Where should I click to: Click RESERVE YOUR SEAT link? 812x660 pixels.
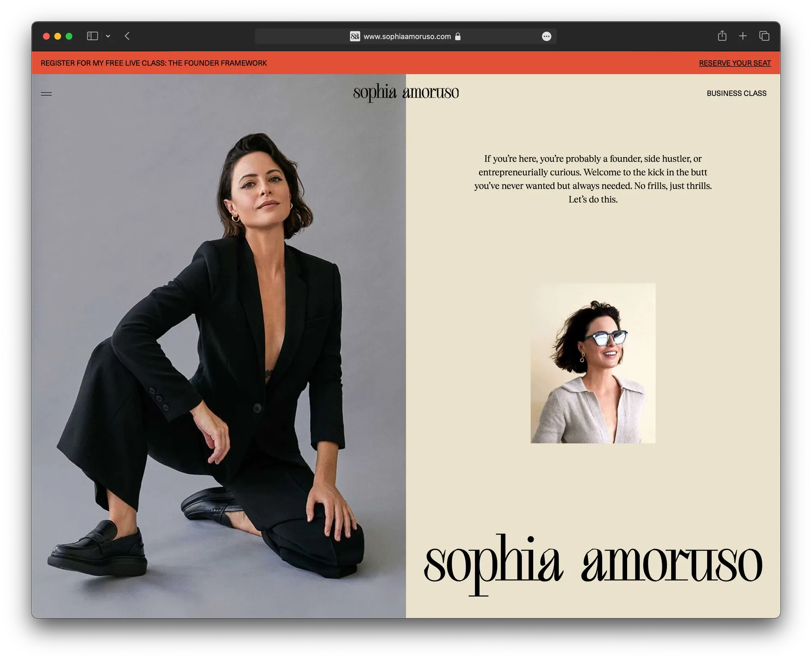point(735,63)
